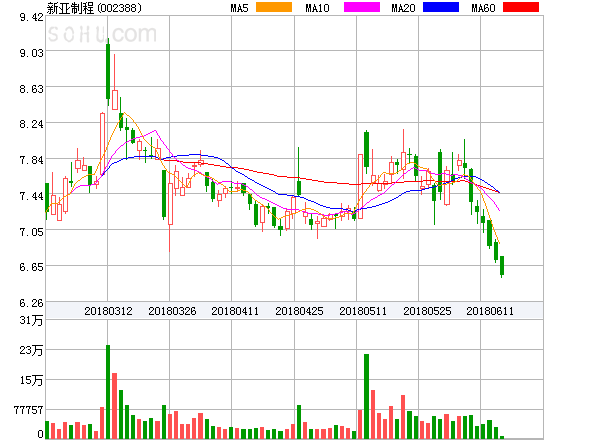
Task: Click the blue MA20 legend swatch
Action: (441, 7)
